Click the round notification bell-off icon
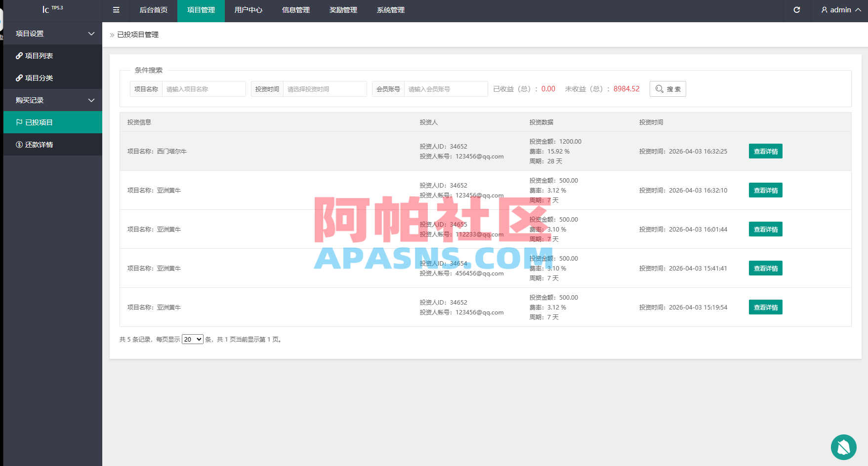This screenshot has height=466, width=868. coord(844,447)
